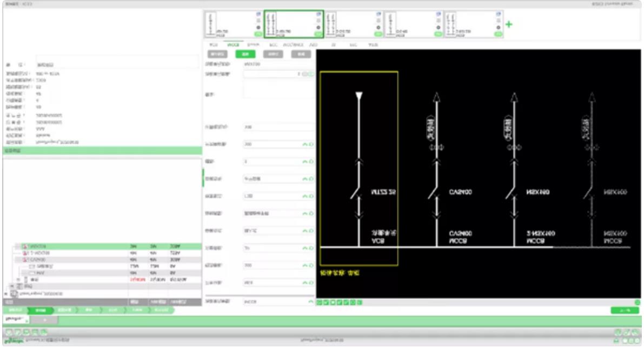The image size is (644, 347).
Task: Click the green button above the properties form
Action: pos(245,54)
